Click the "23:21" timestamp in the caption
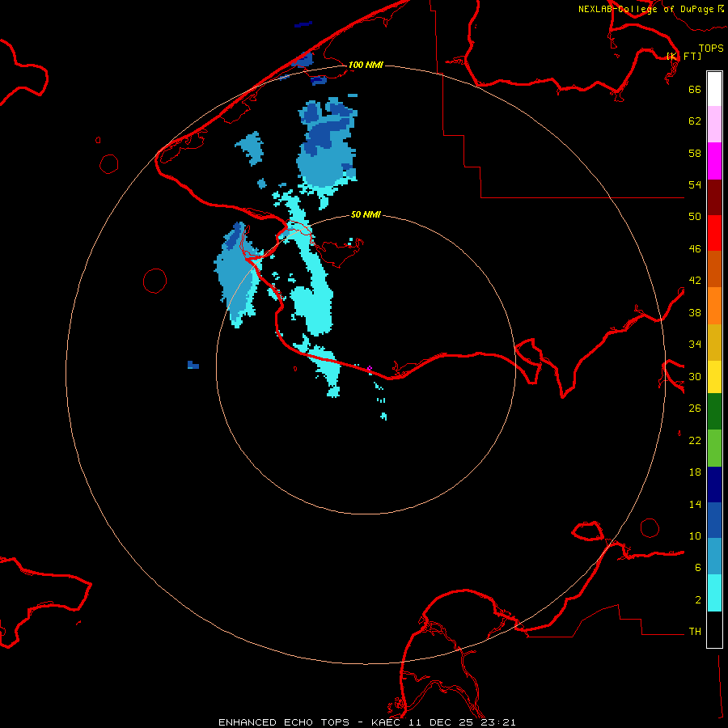Screen dimensions: 728x728 498,722
